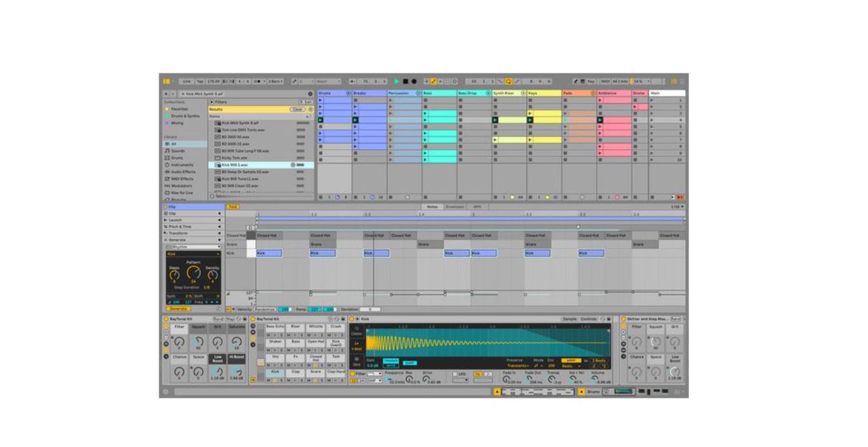Select Instruments in the library browser
Viewport: 868px width, 447px height.
click(182, 165)
